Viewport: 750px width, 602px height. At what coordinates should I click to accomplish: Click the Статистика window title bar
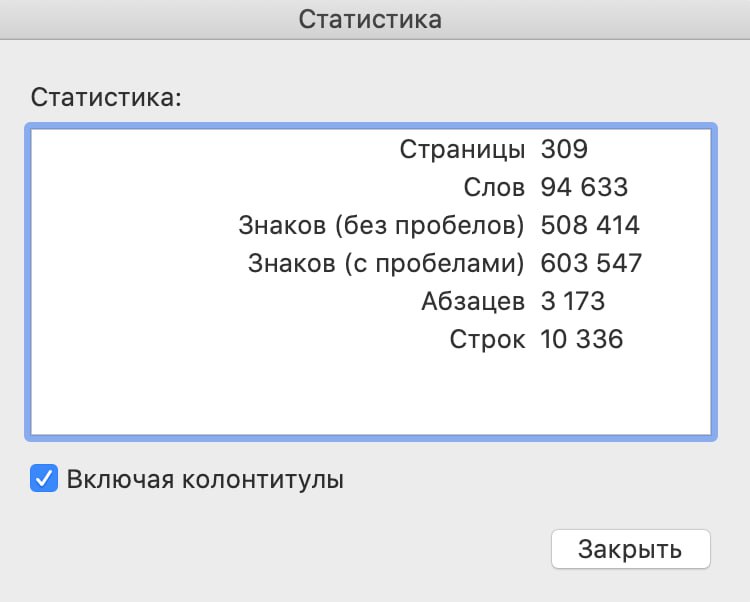coord(375,20)
